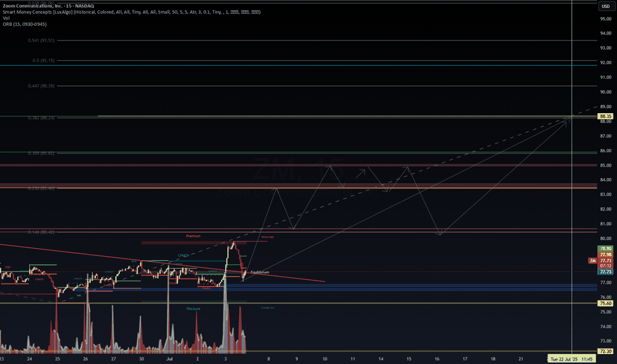Click the 07:32 bar countdown label
Image resolution: width=617 pixels, height=364 pixels.
(x=605, y=266)
